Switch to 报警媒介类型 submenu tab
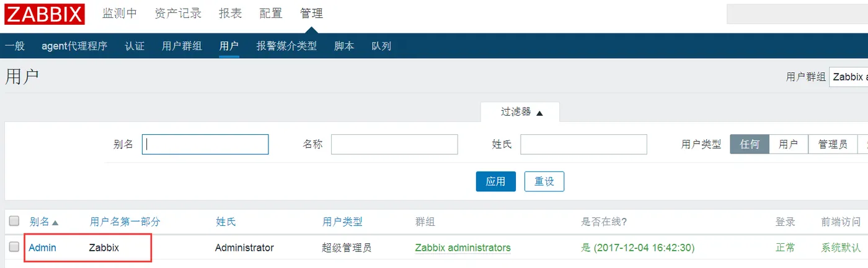868x268 pixels. 286,46
